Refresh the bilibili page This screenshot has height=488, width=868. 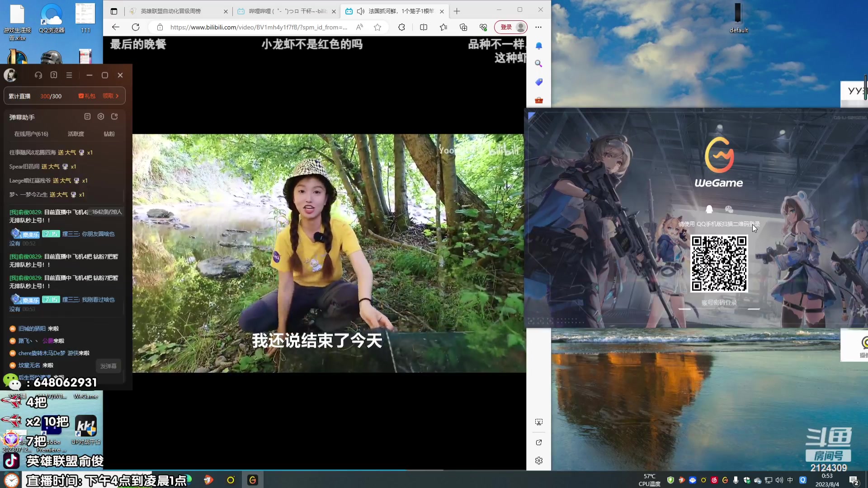pyautogui.click(x=136, y=27)
